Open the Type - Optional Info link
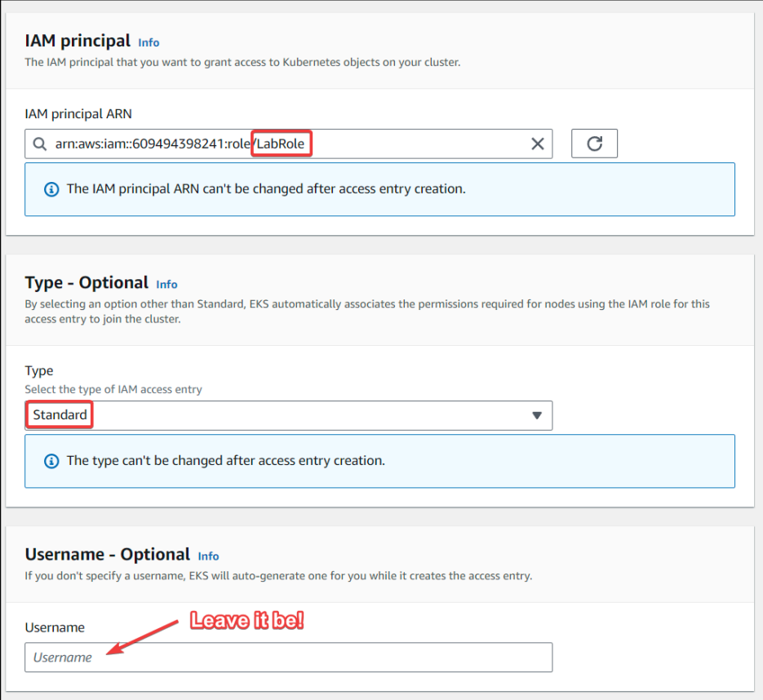763x700 pixels. pos(166,285)
